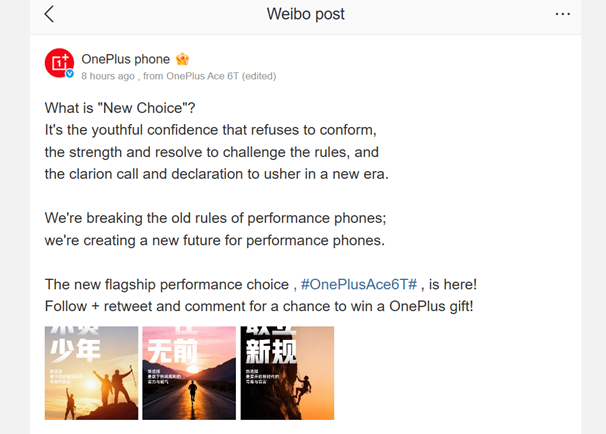This screenshot has height=434, width=606.
Task: Click the "Weibo post" page title
Action: click(306, 14)
